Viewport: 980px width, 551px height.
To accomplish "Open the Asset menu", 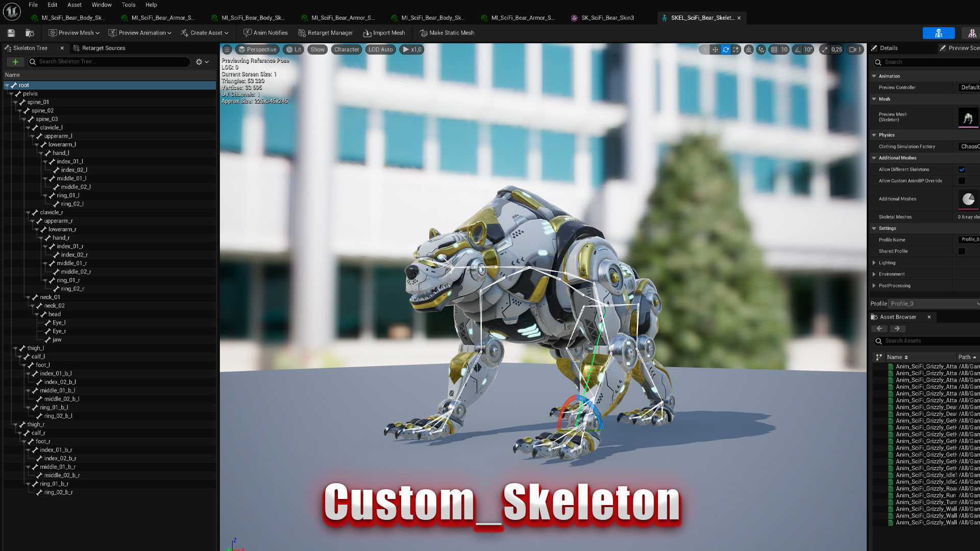I will [75, 5].
